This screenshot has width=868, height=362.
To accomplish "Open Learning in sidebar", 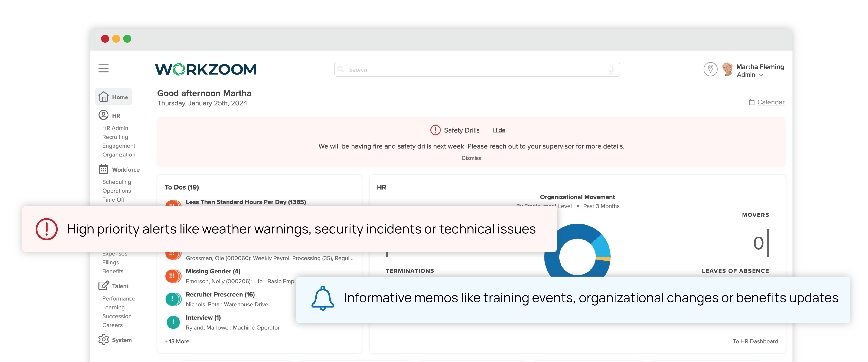I will point(113,307).
